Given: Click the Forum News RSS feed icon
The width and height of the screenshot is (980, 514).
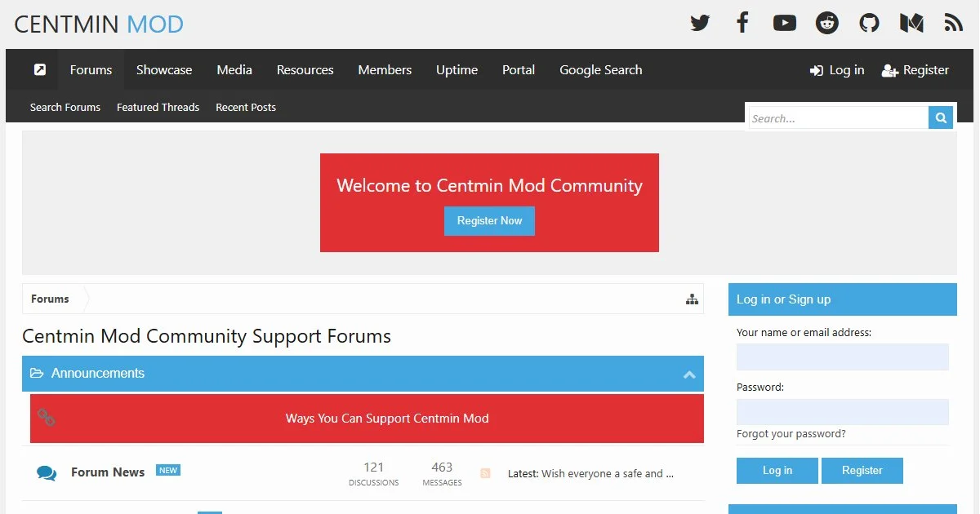Looking at the screenshot, I should (485, 473).
